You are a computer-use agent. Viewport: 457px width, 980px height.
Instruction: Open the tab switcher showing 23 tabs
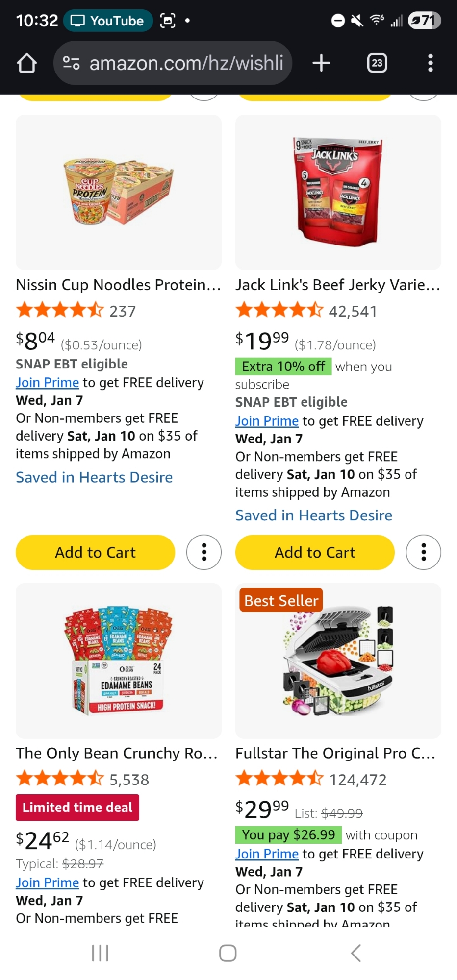click(377, 63)
